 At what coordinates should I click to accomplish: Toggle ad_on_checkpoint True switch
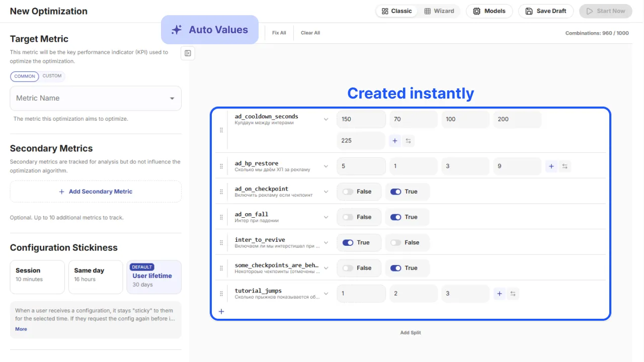pos(396,192)
